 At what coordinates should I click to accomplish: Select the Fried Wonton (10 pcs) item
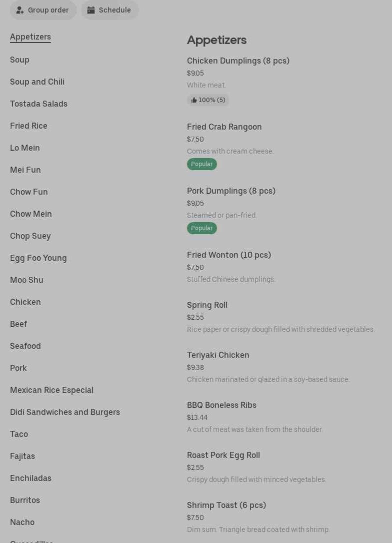229,255
